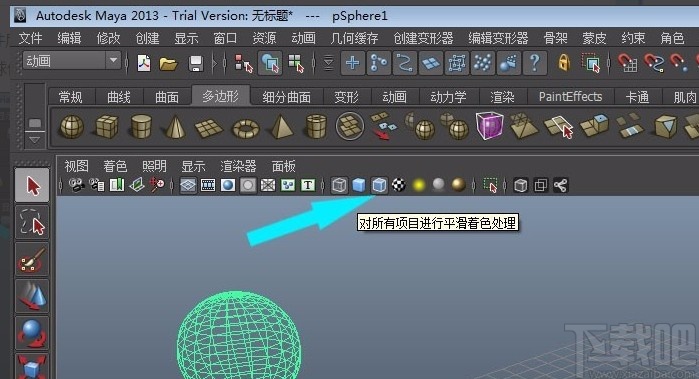Toggle use all lights yellow sphere

point(419,185)
